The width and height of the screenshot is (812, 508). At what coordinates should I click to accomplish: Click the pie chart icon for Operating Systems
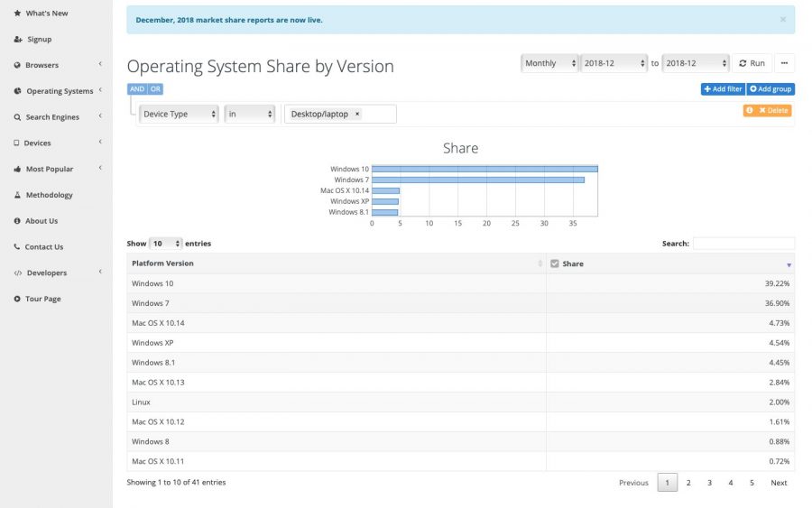pyautogui.click(x=18, y=90)
